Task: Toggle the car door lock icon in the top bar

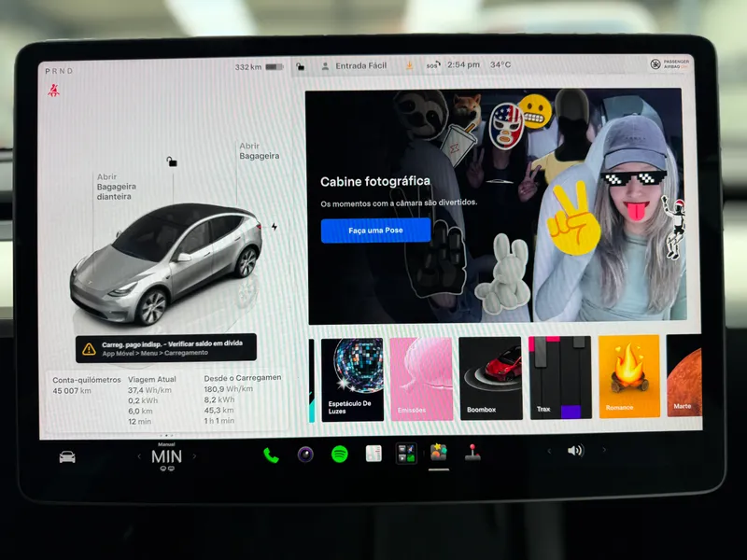Action: (300, 66)
